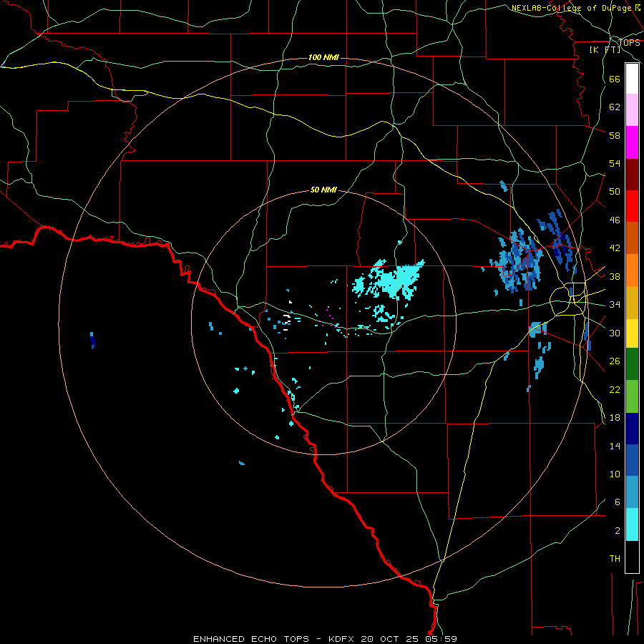Click the navy blue legend band
Viewport: 644px width, 644px height.
[x=632, y=429]
